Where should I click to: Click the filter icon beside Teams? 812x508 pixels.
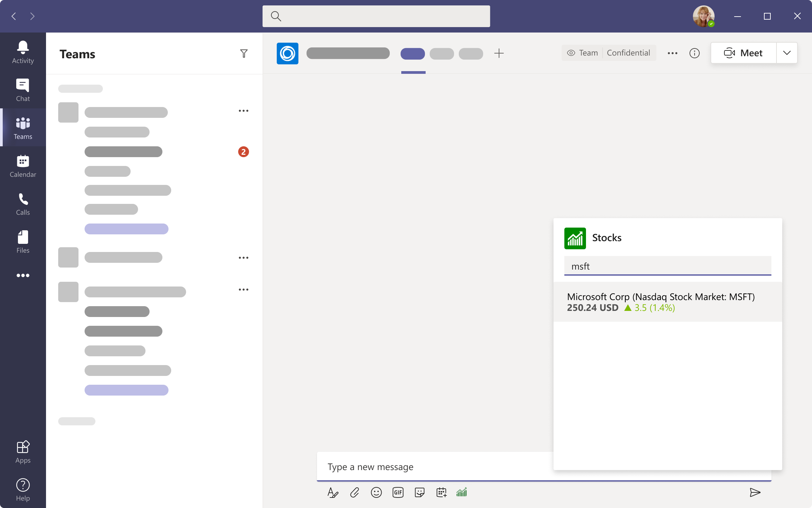244,54
